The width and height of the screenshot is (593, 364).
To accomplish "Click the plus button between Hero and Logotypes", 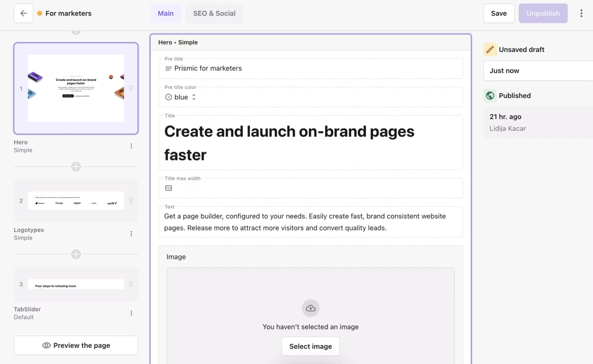I will (76, 166).
